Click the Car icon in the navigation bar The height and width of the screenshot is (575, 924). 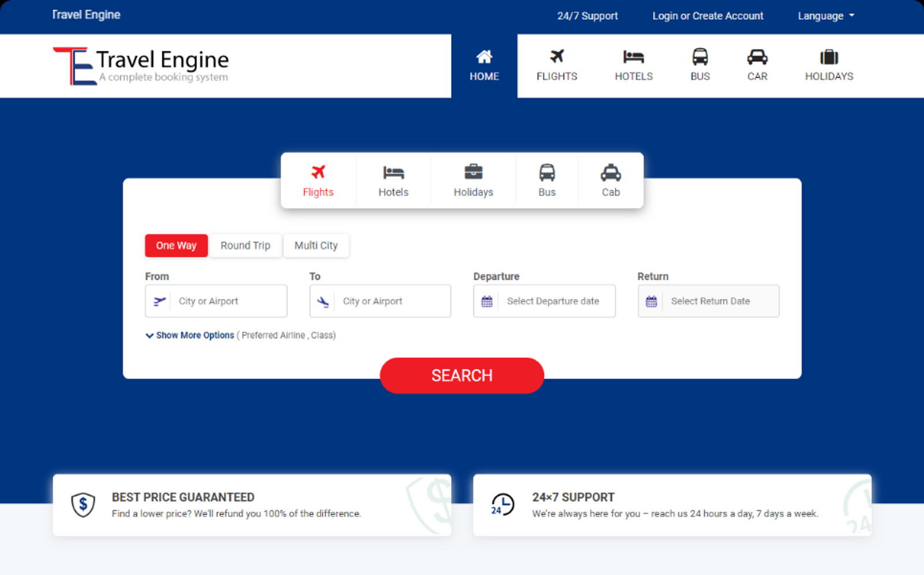pos(757,57)
